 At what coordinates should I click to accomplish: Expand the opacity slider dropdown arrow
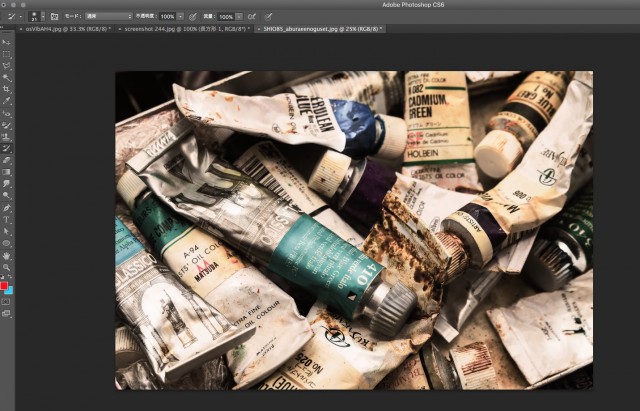coord(180,17)
